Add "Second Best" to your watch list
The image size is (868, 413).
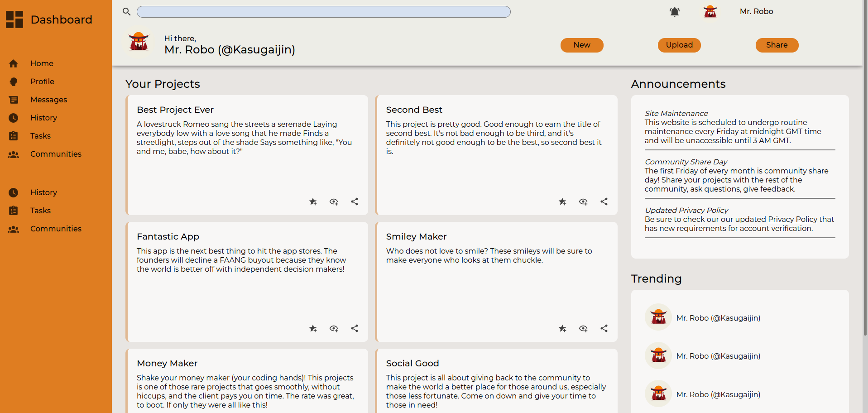pyautogui.click(x=583, y=202)
